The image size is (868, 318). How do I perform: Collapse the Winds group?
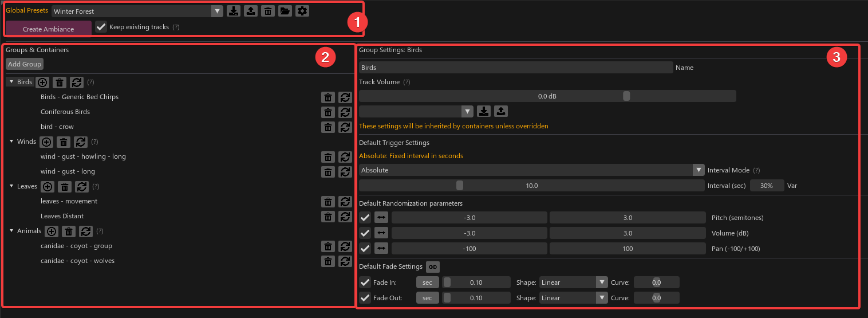(11, 142)
